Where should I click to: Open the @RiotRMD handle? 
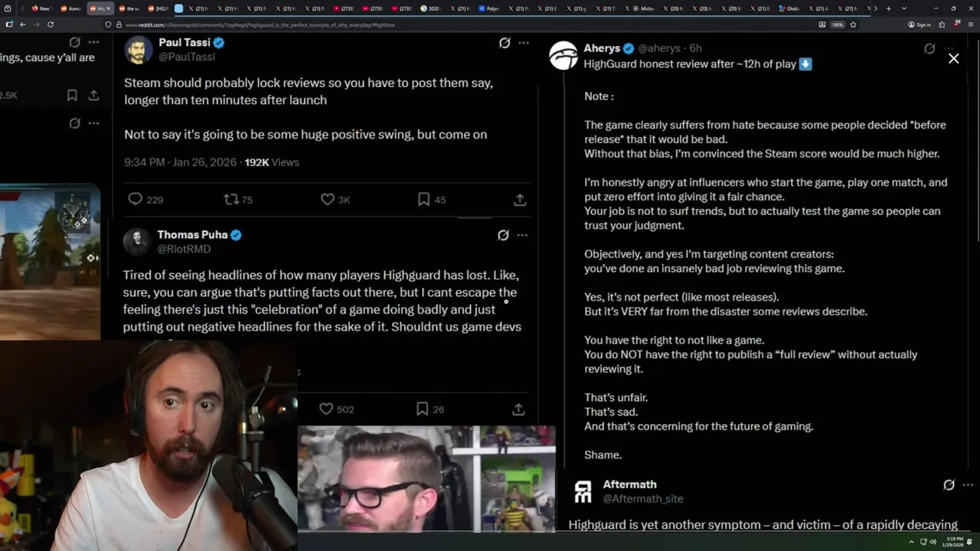pos(184,249)
